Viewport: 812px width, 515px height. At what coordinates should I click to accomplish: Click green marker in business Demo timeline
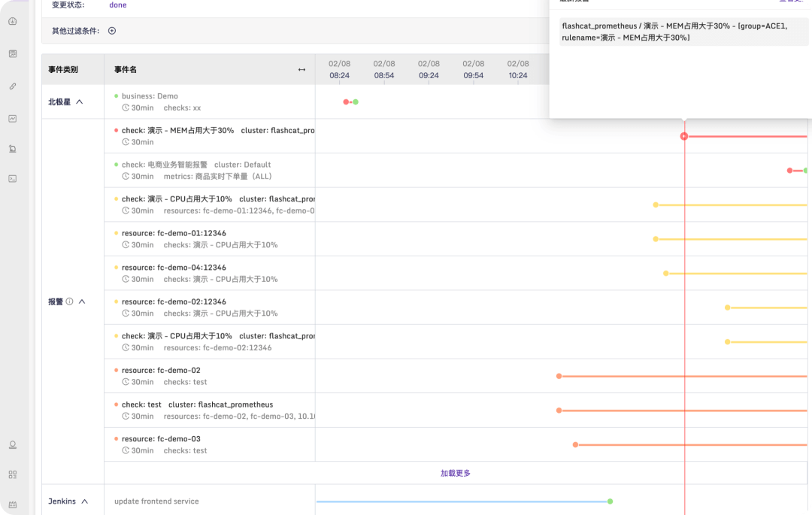[x=355, y=102]
